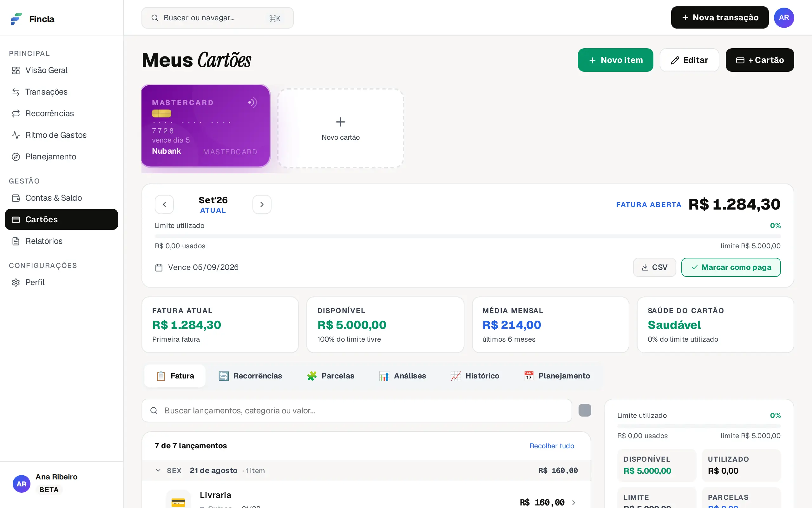Add a card via Novo cartão tile
812x508 pixels.
tap(341, 128)
